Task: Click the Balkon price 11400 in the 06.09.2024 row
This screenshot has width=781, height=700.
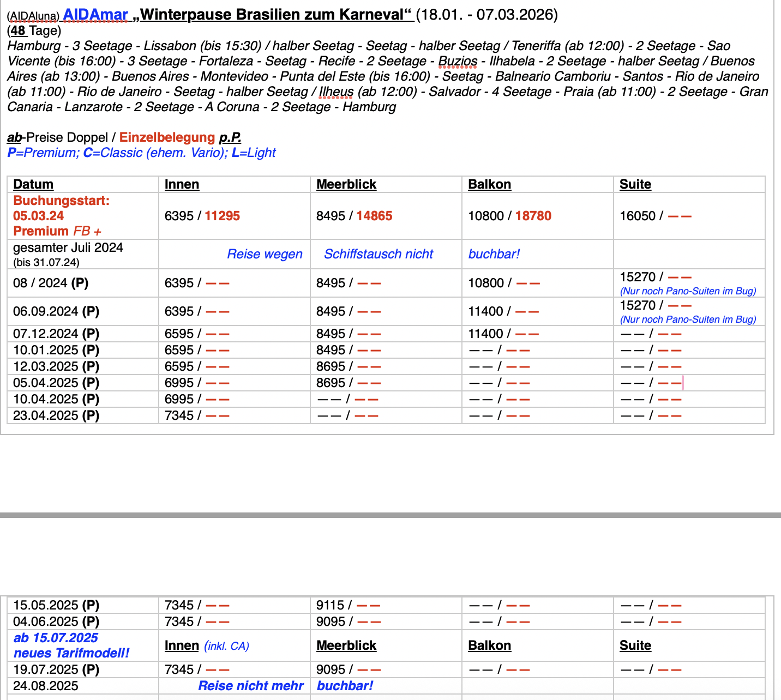Action: click(x=486, y=311)
